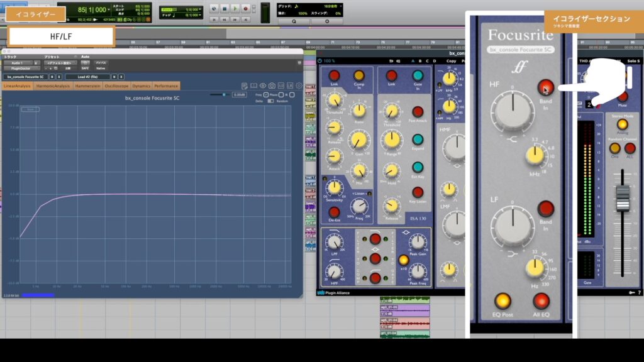
Task: Click the Copy button in bx_console toolbar
Action: point(451,61)
